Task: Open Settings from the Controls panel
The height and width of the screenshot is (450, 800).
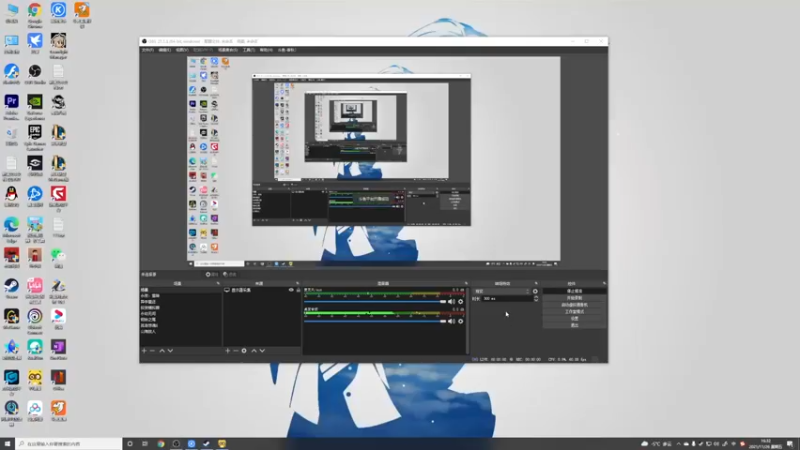Action: pyautogui.click(x=574, y=318)
